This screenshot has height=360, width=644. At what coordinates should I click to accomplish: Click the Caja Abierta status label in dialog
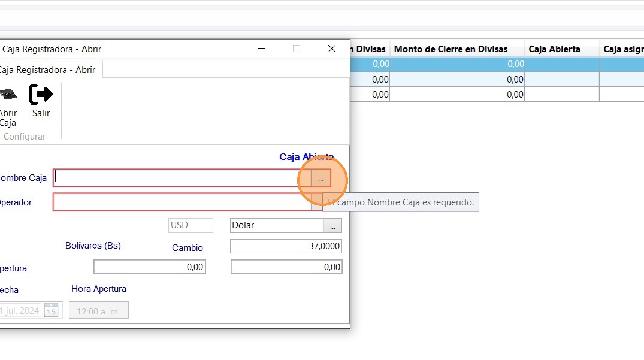click(306, 157)
